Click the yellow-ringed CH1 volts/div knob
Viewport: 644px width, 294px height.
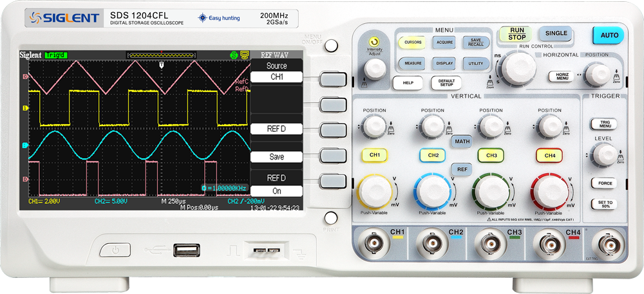[375, 192]
